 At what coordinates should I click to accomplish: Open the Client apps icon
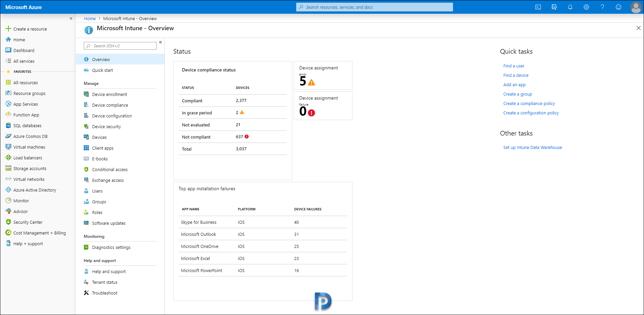point(86,148)
